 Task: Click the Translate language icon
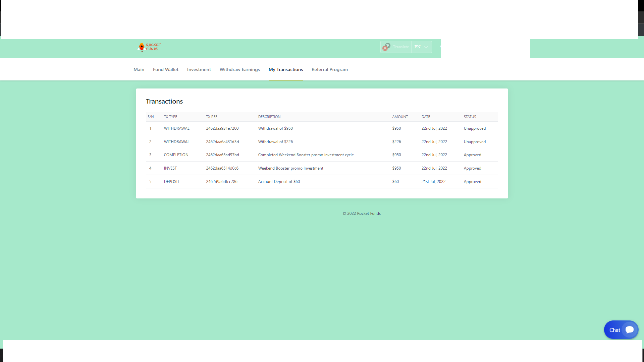386,47
